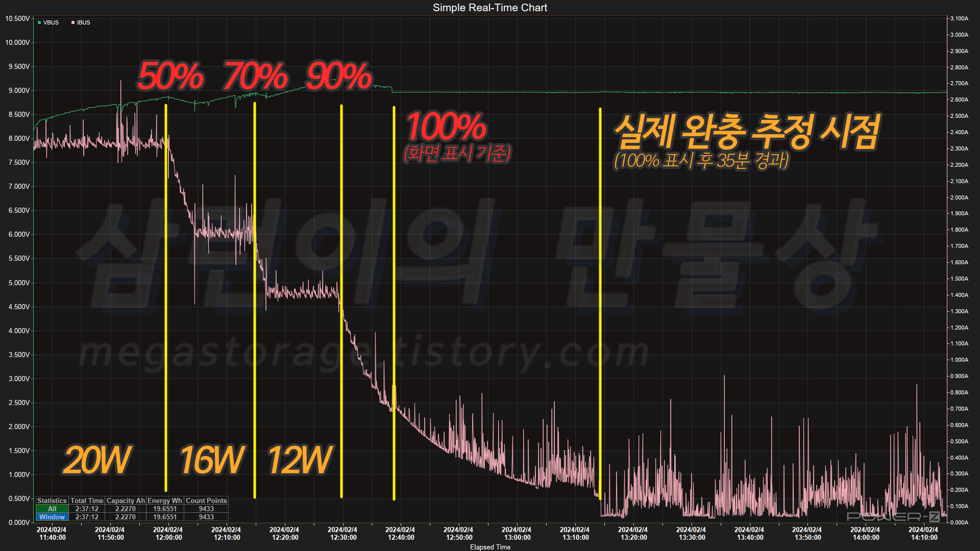Click the Statistics header cell
The width and height of the screenshot is (980, 551).
52,500
